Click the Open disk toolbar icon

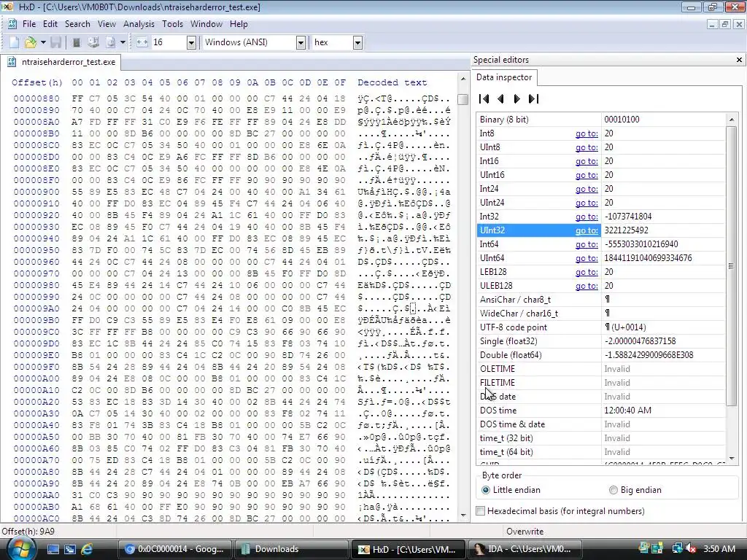pos(93,42)
